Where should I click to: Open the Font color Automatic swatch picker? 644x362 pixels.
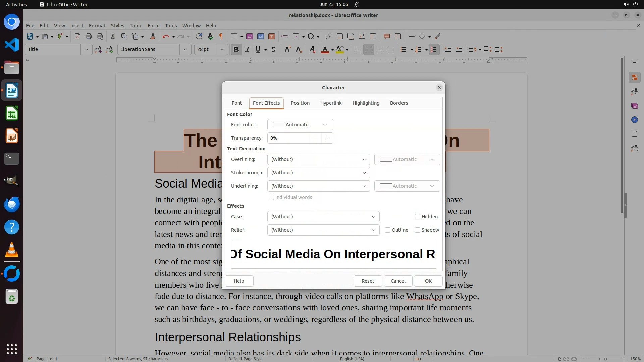(300, 125)
